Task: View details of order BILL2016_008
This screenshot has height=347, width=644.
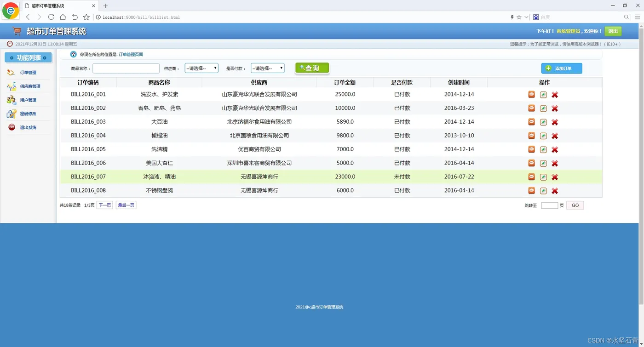Action: [x=531, y=190]
